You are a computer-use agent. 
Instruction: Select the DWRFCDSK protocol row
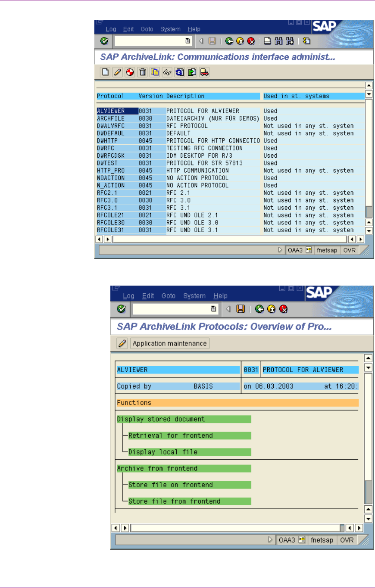tap(231, 156)
